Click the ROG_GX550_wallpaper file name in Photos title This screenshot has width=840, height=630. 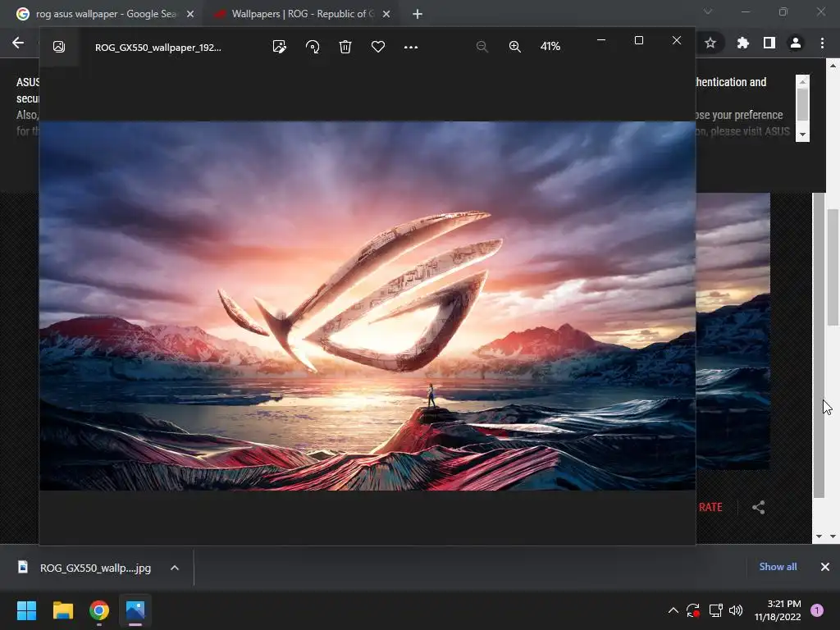(158, 48)
